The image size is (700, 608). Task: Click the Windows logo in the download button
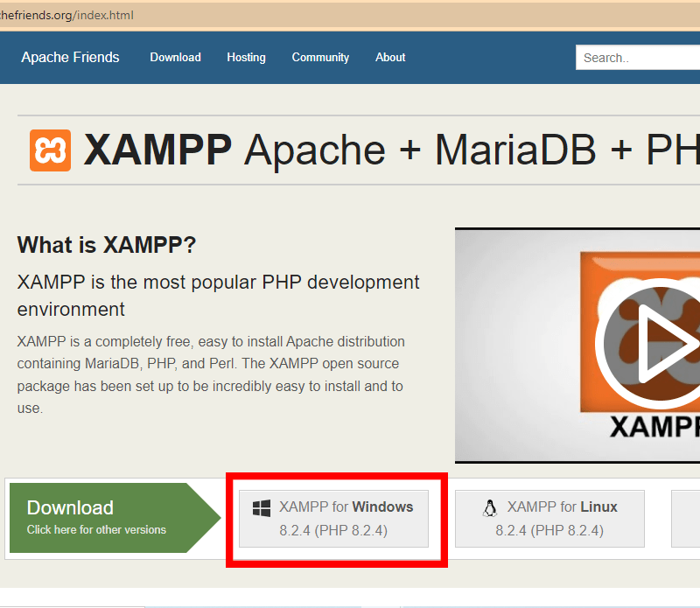click(262, 508)
